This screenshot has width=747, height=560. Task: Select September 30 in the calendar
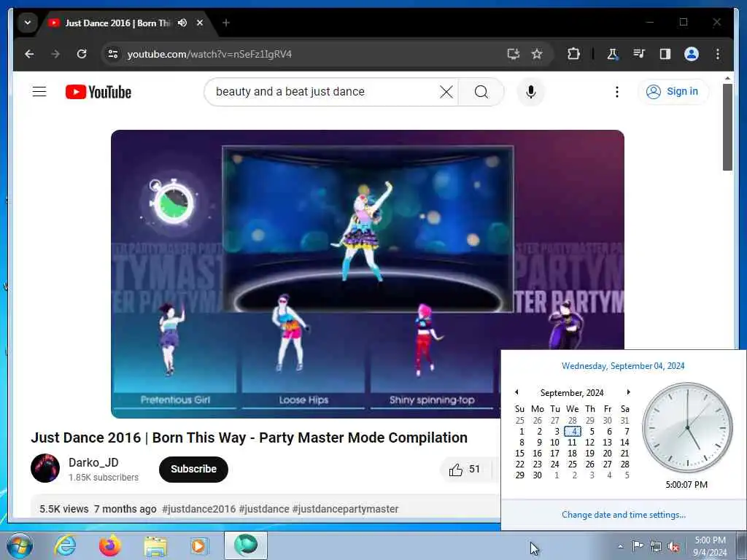pyautogui.click(x=538, y=475)
